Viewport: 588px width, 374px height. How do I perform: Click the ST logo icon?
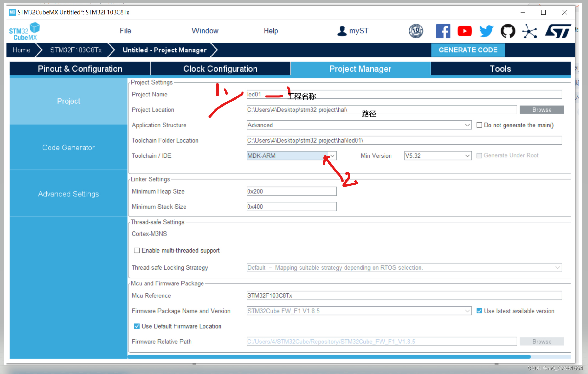(x=558, y=31)
